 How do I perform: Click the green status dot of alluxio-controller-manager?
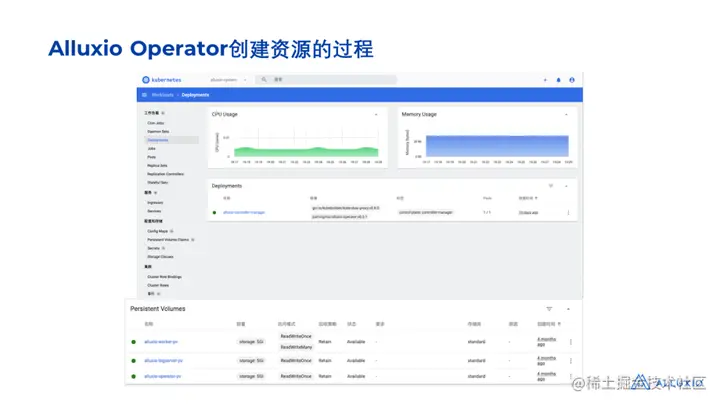(214, 213)
